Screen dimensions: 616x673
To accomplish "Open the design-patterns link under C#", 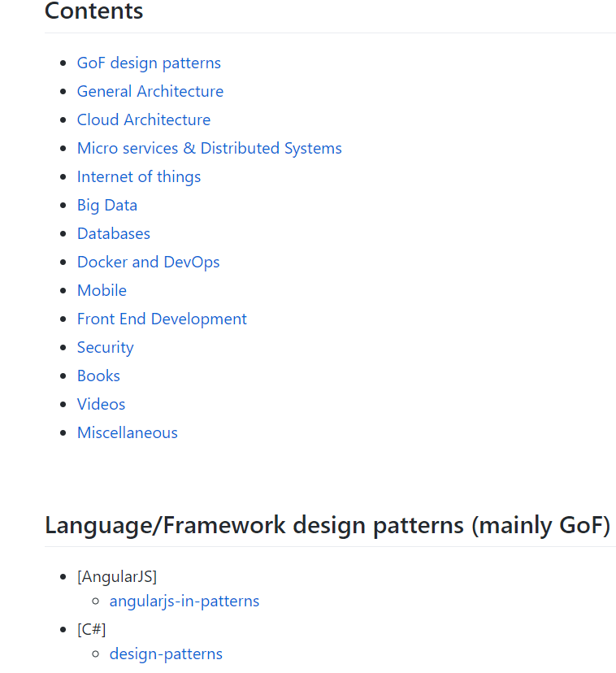I will (166, 653).
